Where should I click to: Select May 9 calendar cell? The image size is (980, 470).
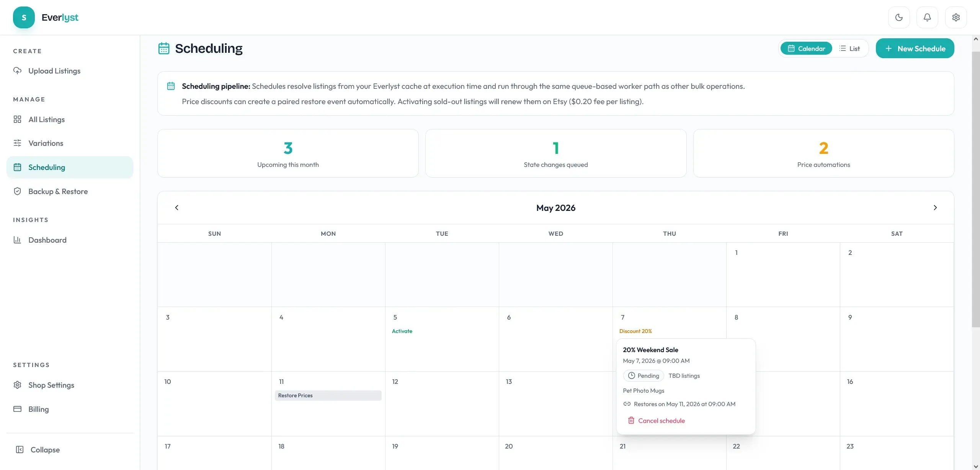tap(897, 339)
